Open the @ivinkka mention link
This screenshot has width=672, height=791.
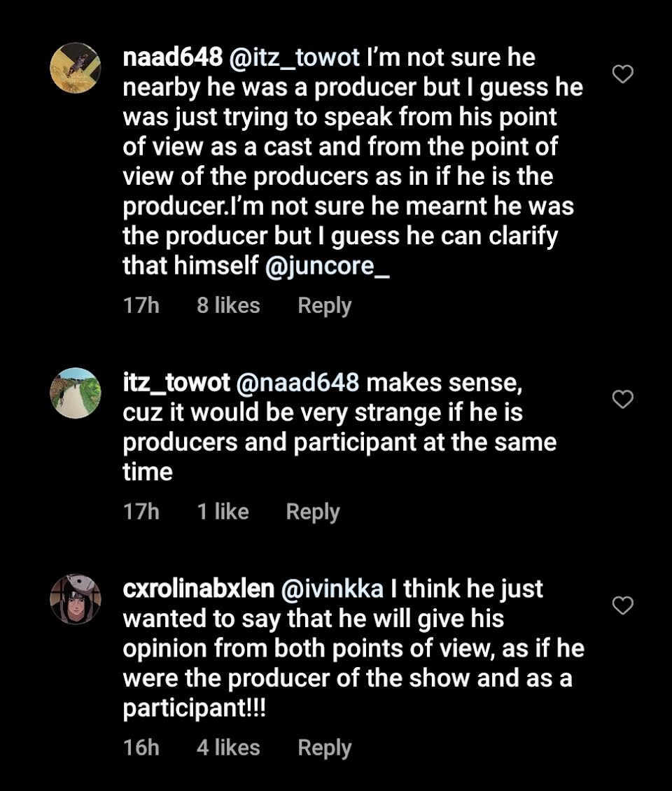[x=332, y=589]
